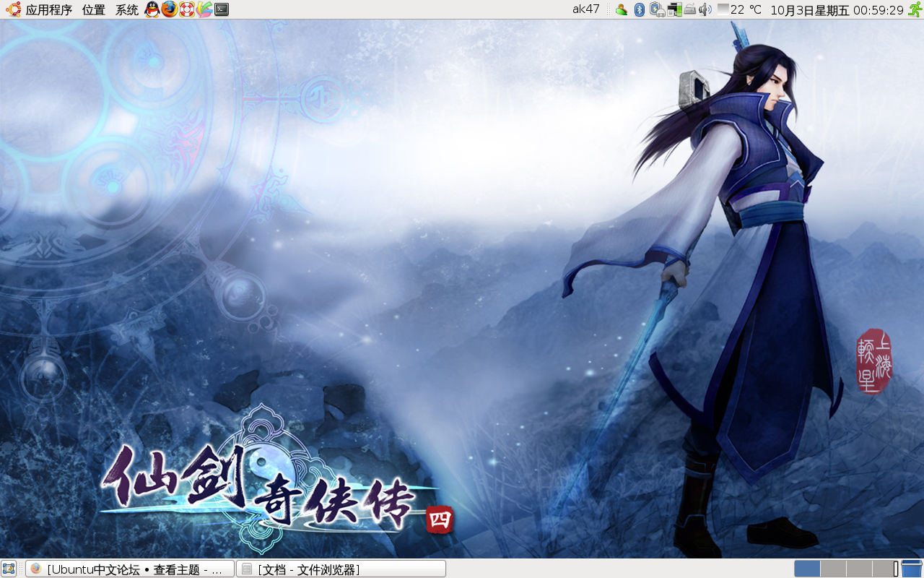Launch Firefox from the top panel

pyautogui.click(x=169, y=9)
